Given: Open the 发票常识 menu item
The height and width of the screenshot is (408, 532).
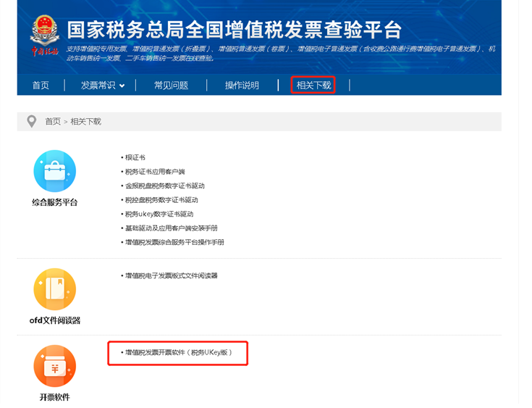Looking at the screenshot, I should coord(98,85).
